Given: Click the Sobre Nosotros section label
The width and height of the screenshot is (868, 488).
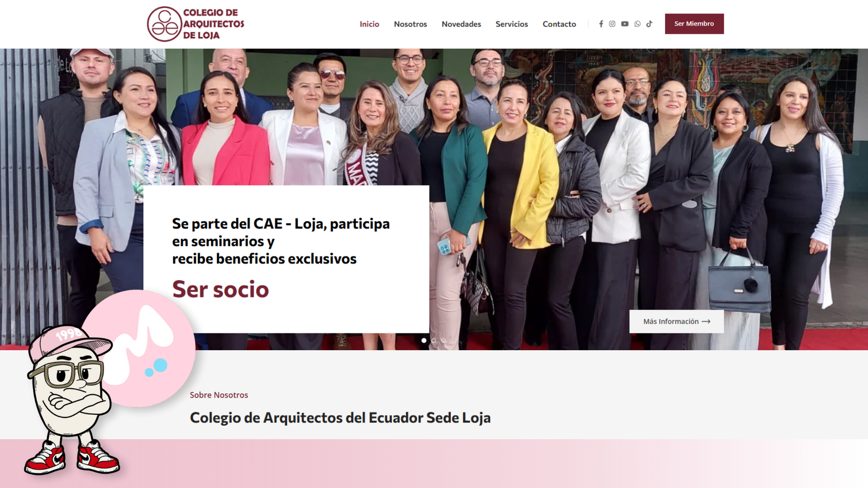Looking at the screenshot, I should 219,395.
